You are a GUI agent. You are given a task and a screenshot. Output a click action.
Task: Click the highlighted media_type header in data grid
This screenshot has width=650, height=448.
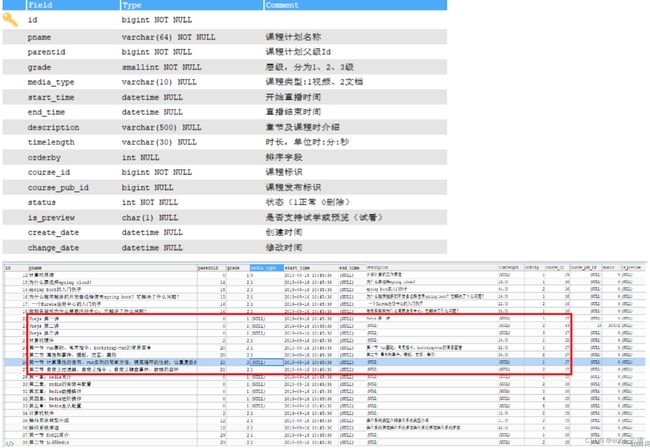pyautogui.click(x=267, y=268)
